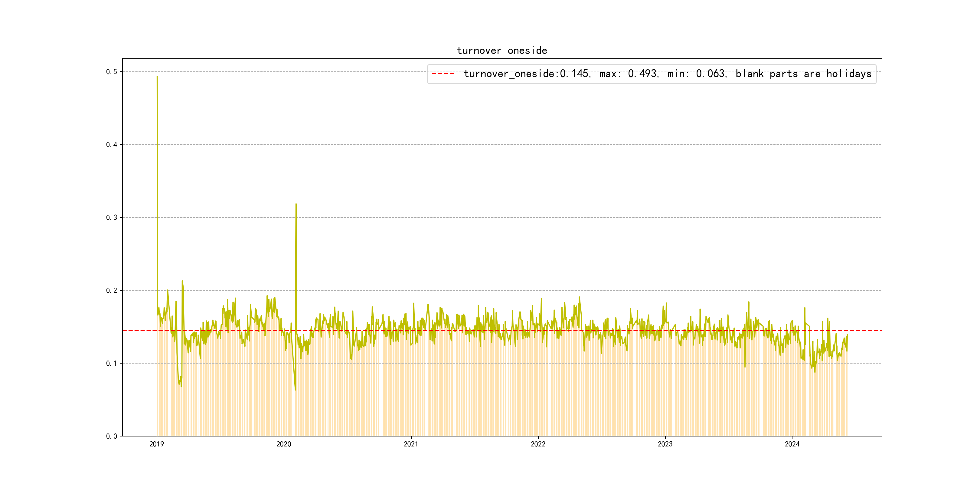This screenshot has width=980, height=490.
Task: Click the 0.4 y-axis tick label
Action: 112,145
